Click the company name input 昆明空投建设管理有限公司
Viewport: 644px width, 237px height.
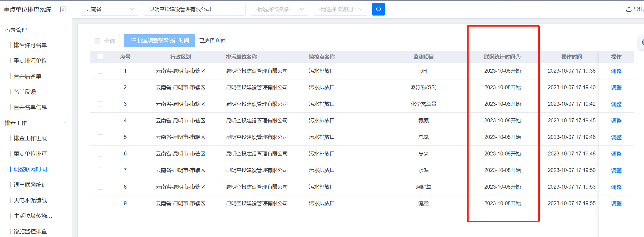194,9
